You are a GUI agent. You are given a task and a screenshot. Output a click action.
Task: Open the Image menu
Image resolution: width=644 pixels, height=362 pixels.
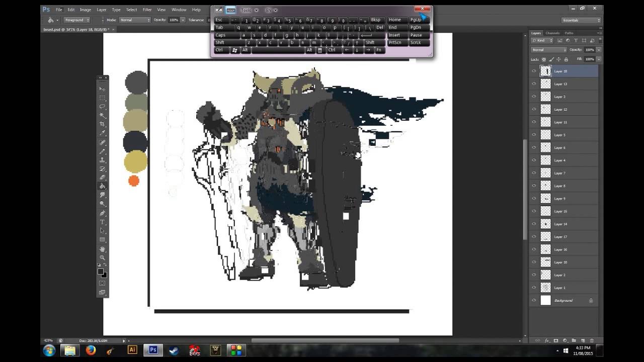(86, 10)
